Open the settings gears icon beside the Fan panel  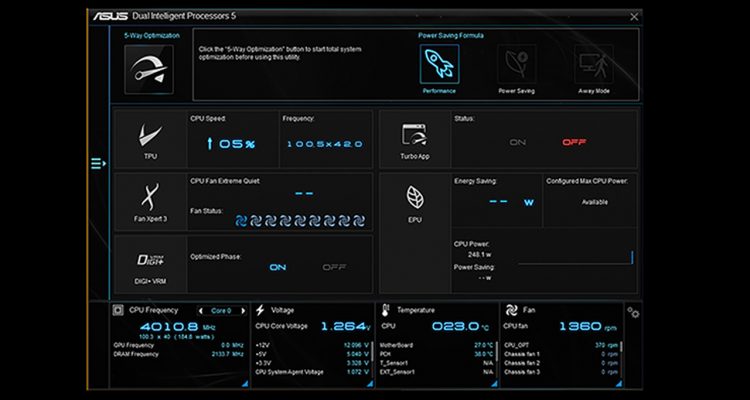633,312
